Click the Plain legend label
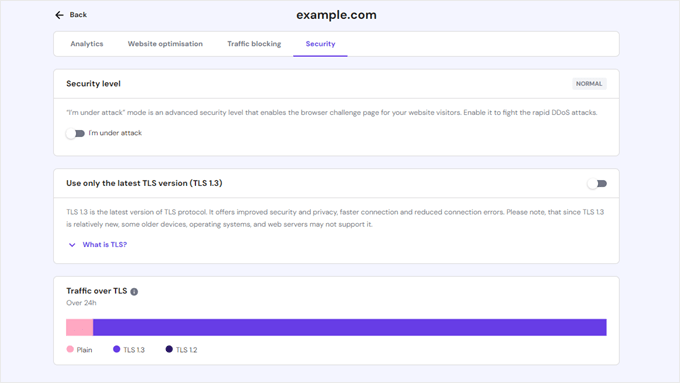Image resolution: width=680 pixels, height=383 pixels. click(84, 350)
